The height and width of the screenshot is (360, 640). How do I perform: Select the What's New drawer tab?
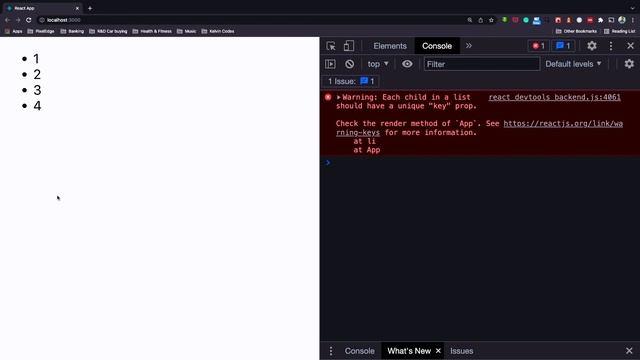409,351
